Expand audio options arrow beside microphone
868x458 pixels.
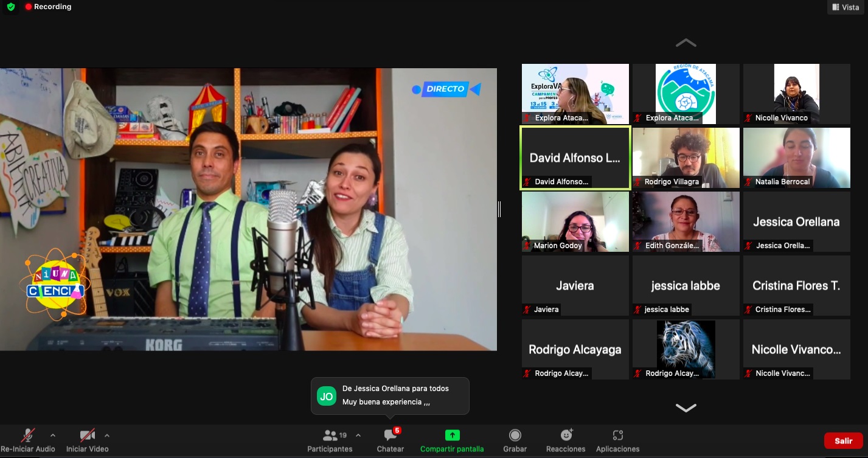53,435
